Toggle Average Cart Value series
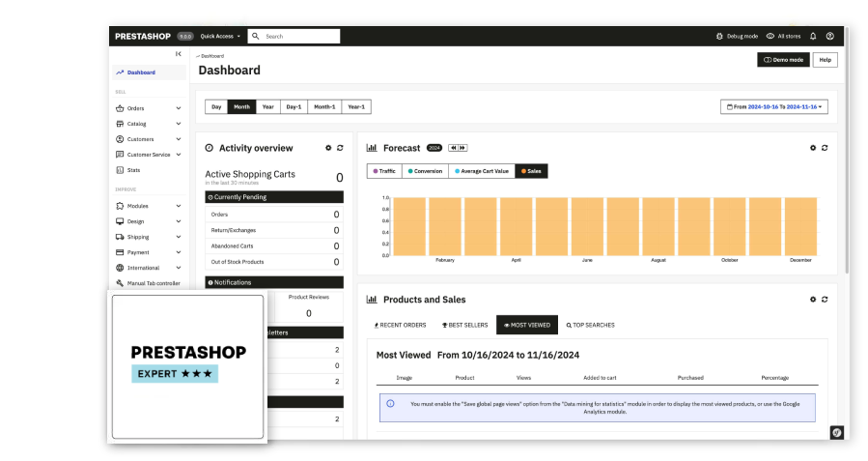The image size is (868, 461). click(x=482, y=171)
